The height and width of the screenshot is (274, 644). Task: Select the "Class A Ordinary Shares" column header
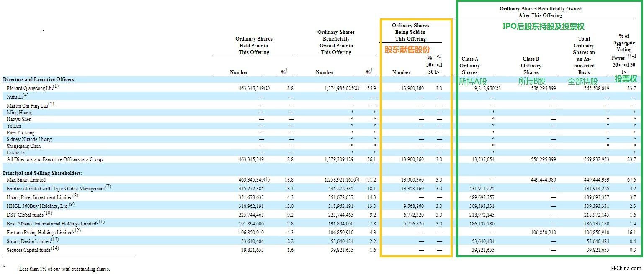click(469, 66)
